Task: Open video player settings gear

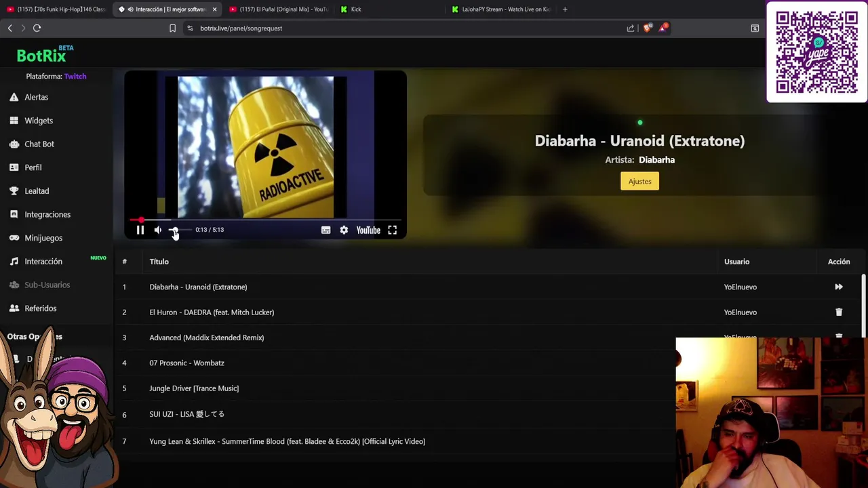Action: pos(344,230)
